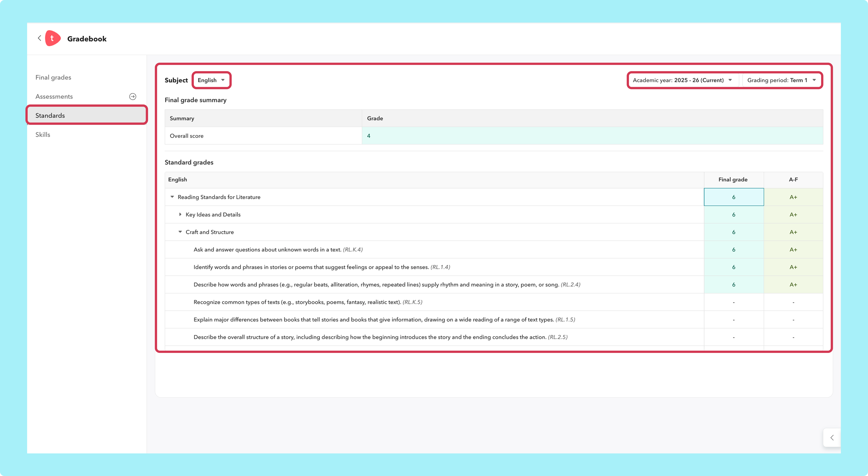
Task: Open the Skills section
Action: coord(43,135)
